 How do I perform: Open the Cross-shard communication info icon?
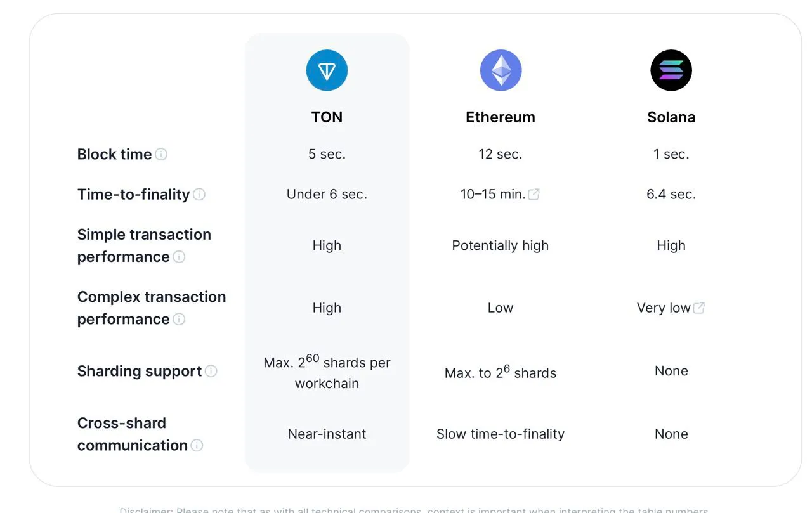[197, 445]
